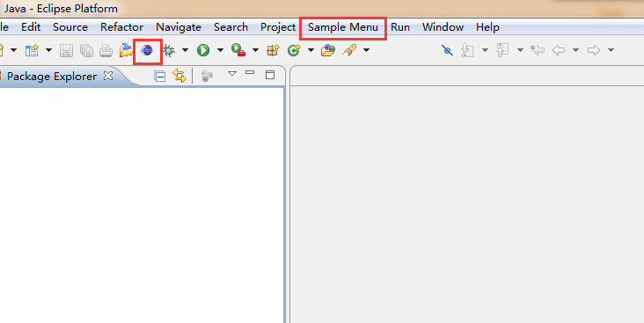Expand the Forward history dropdown arrow

coord(611,50)
